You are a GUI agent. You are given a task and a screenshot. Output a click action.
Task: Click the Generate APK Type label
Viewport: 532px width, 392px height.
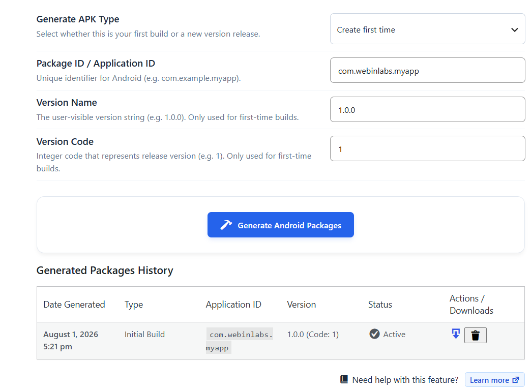(x=78, y=19)
